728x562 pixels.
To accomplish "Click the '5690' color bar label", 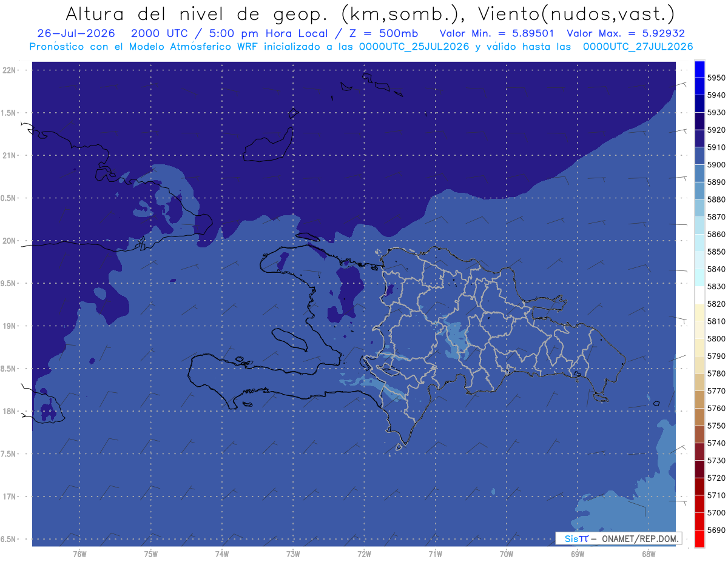I will click(716, 530).
